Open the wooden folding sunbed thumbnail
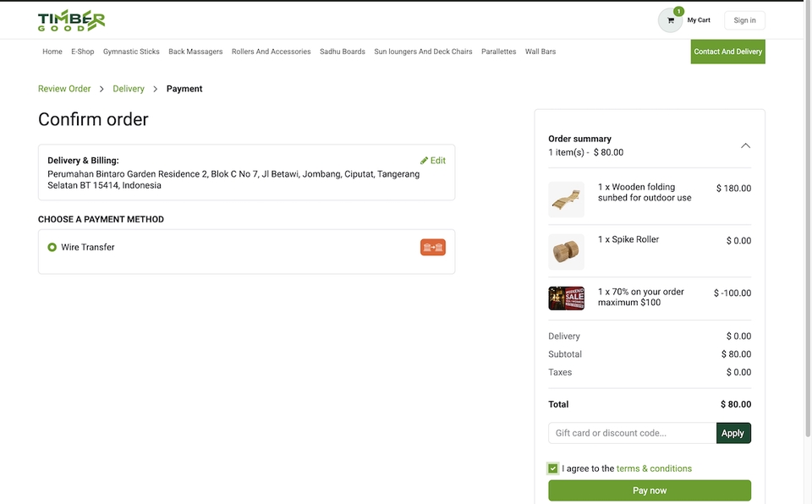 (x=566, y=200)
